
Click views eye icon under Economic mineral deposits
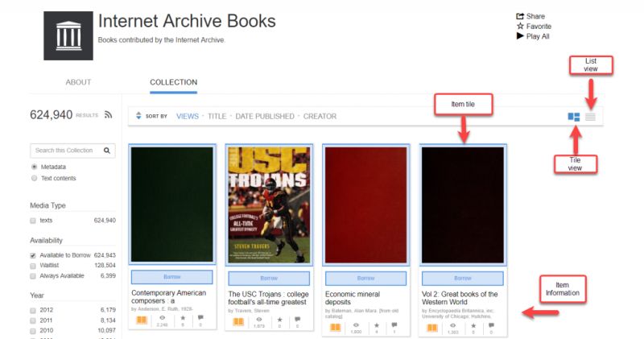[356, 325]
